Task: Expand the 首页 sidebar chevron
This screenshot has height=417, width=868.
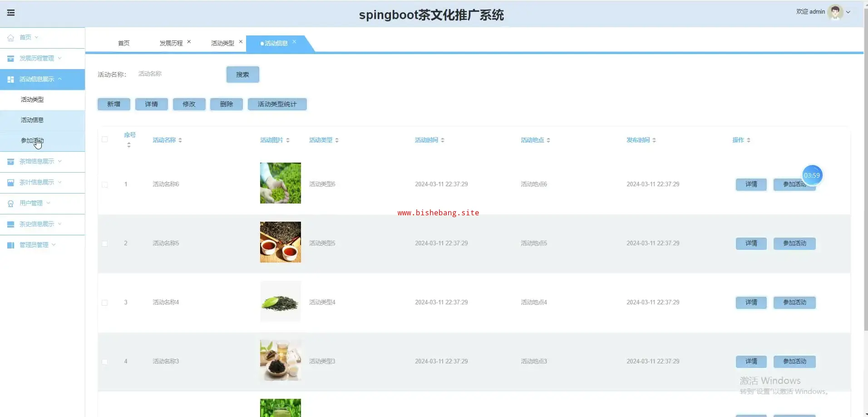Action: coord(37,37)
